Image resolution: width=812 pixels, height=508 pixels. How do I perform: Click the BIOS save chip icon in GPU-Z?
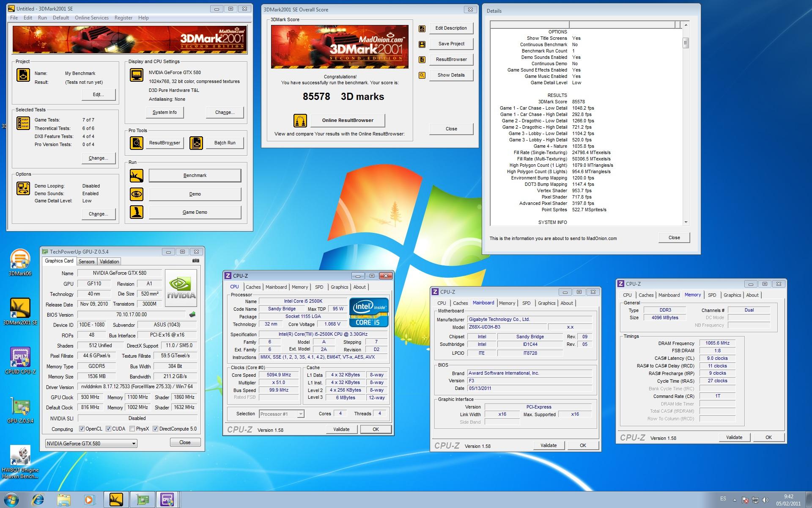192,315
